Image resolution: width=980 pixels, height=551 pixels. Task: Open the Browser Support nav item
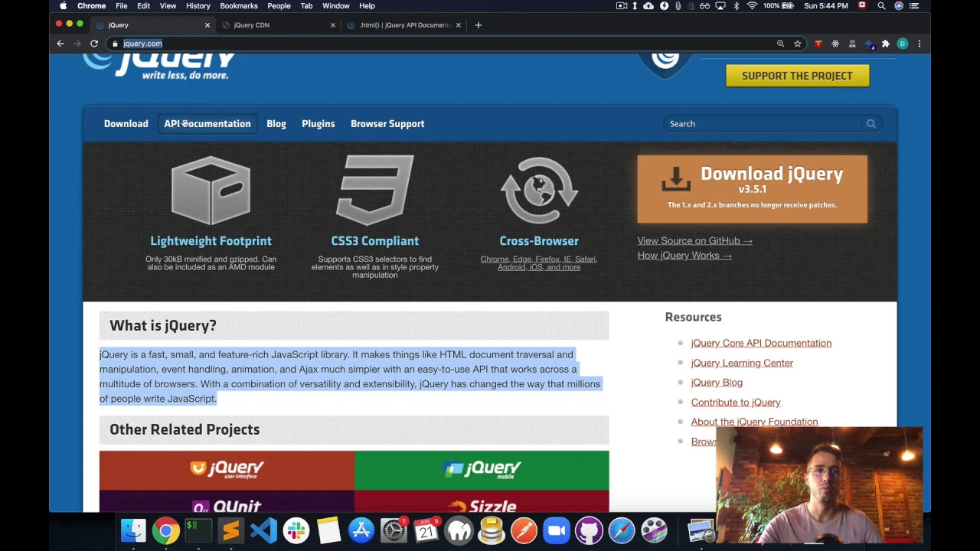pos(387,124)
